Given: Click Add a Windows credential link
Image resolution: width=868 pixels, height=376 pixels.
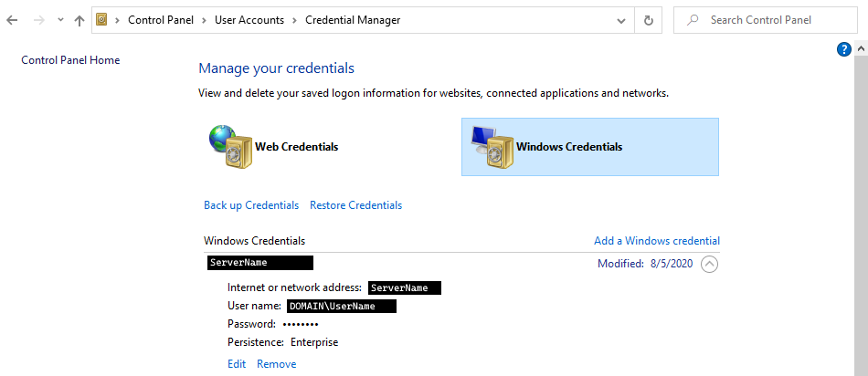Looking at the screenshot, I should (656, 241).
